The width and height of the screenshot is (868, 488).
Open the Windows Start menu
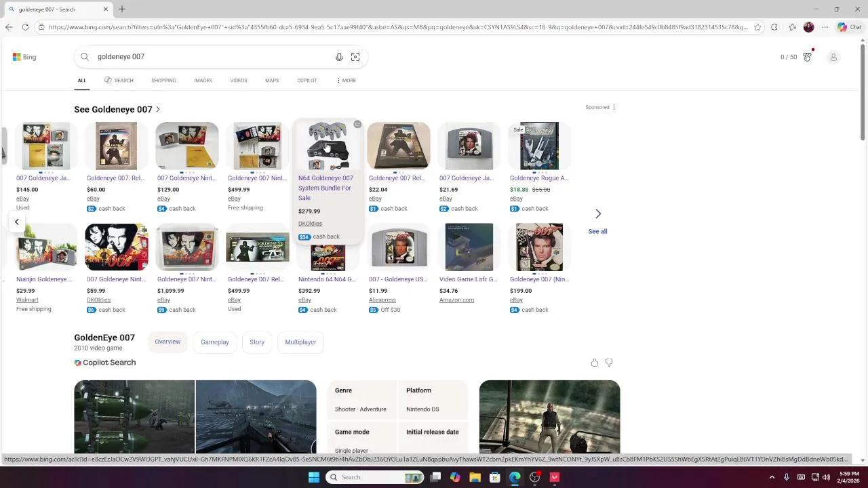(313, 477)
